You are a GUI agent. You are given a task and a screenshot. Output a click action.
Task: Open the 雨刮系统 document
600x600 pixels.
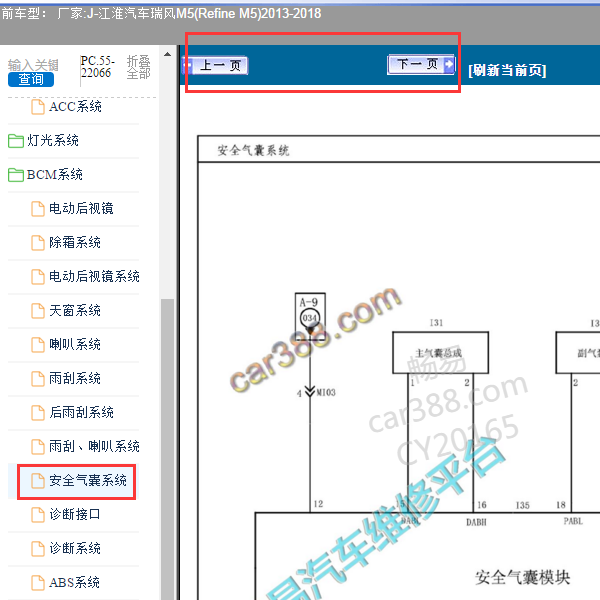(75, 378)
